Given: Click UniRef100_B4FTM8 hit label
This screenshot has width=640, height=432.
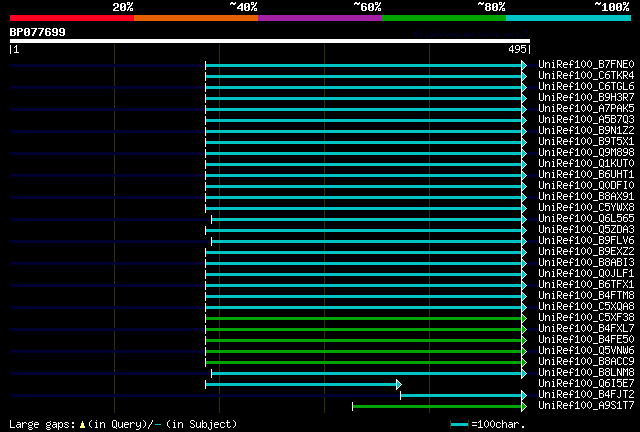Looking at the screenshot, I should pos(586,296).
